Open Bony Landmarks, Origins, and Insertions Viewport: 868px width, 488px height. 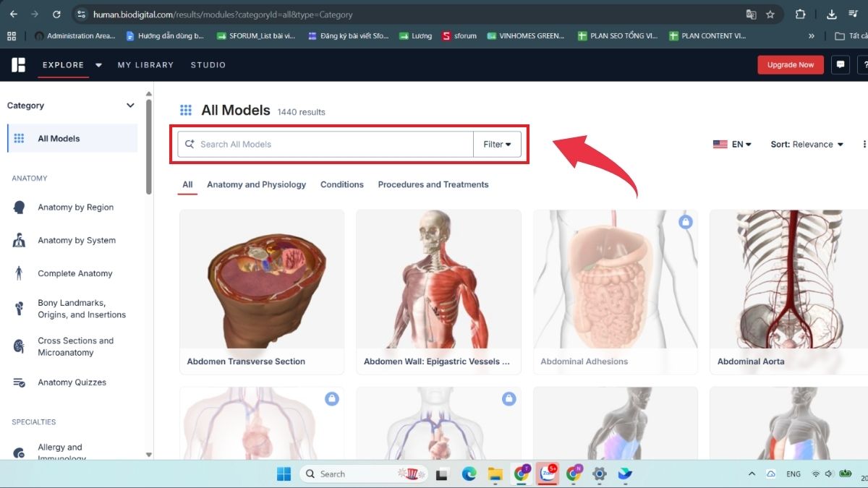82,309
